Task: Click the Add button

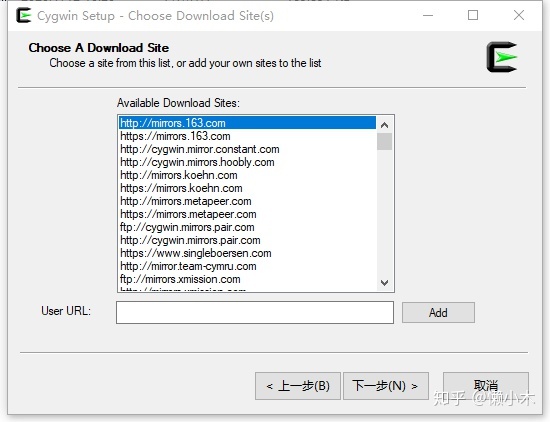Action: point(438,312)
